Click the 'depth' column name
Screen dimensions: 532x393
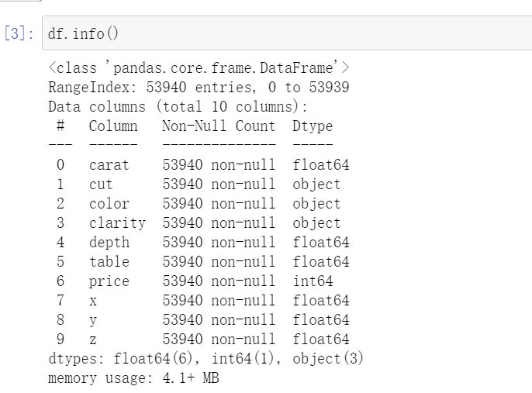pos(108,243)
